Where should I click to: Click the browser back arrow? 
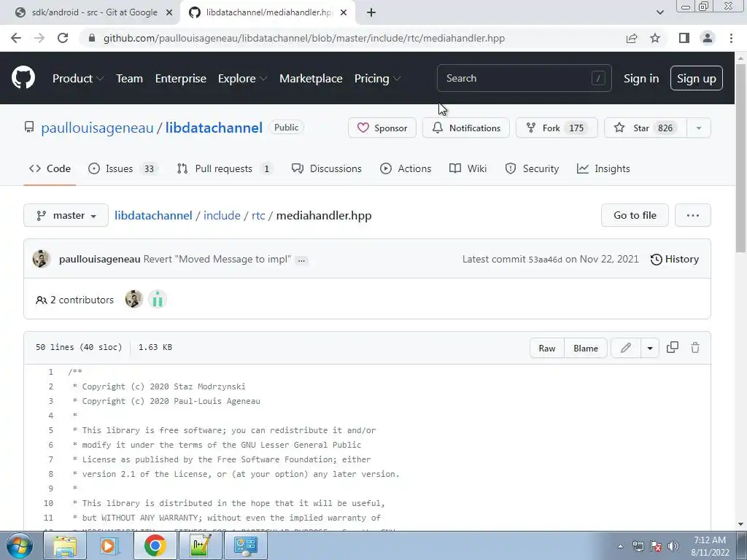(x=16, y=38)
